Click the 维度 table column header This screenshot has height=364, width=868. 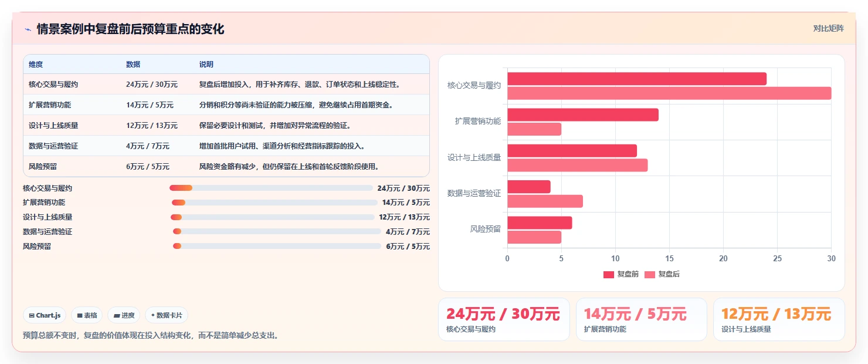point(36,65)
